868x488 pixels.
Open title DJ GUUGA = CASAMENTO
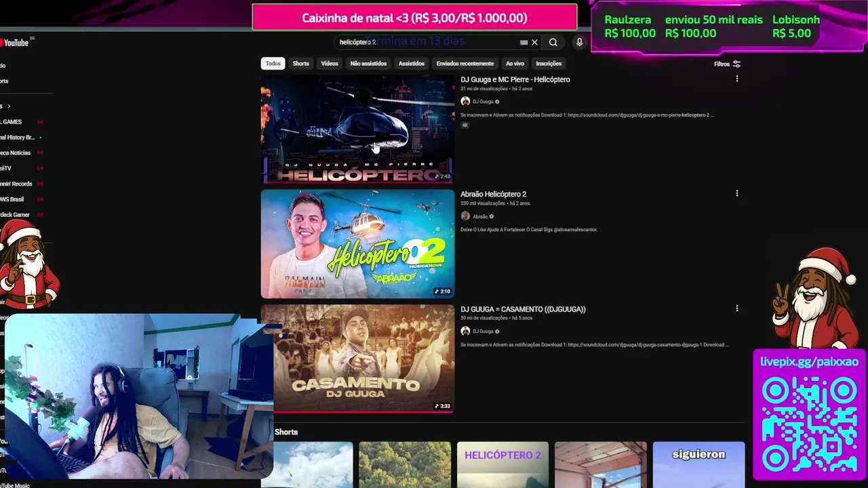523,309
